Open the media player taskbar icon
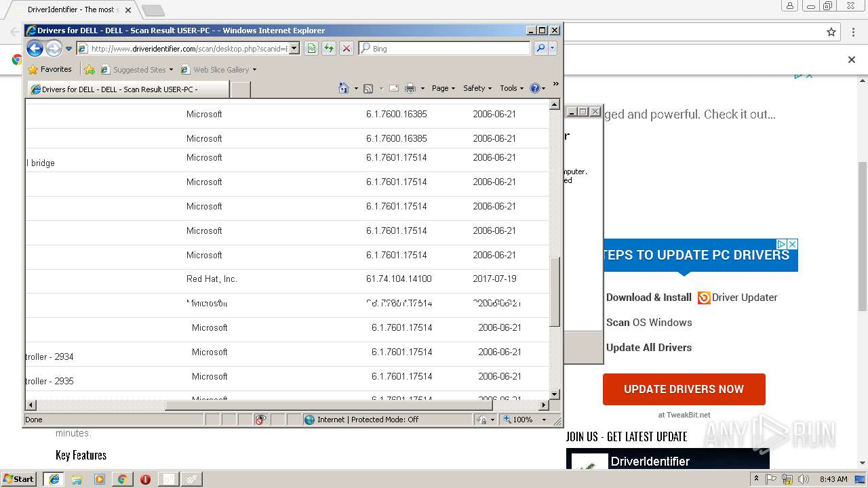This screenshot has height=488, width=868. [x=100, y=479]
